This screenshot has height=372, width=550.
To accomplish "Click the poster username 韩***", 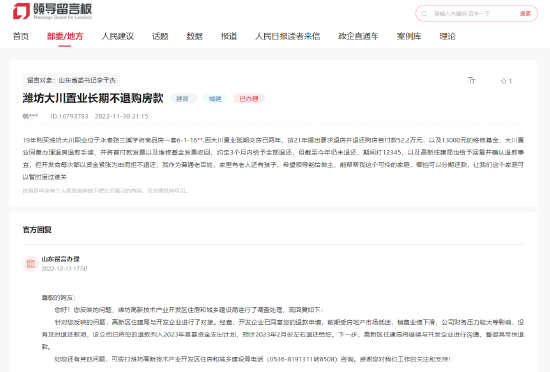I will click(x=30, y=116).
